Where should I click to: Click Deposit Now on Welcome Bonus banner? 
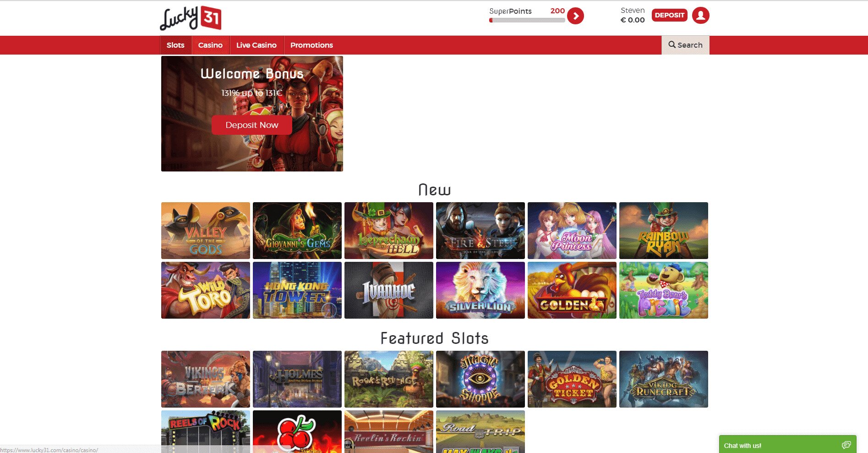point(252,125)
